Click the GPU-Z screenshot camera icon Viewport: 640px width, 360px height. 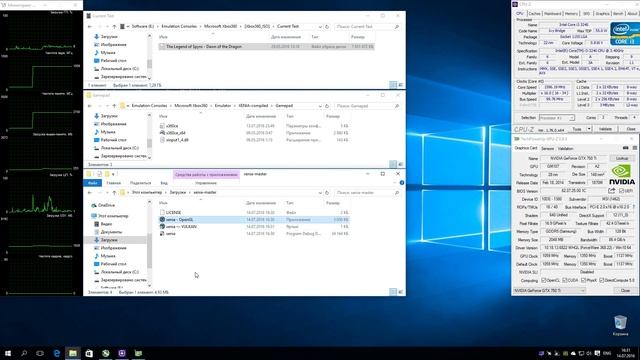click(x=625, y=148)
